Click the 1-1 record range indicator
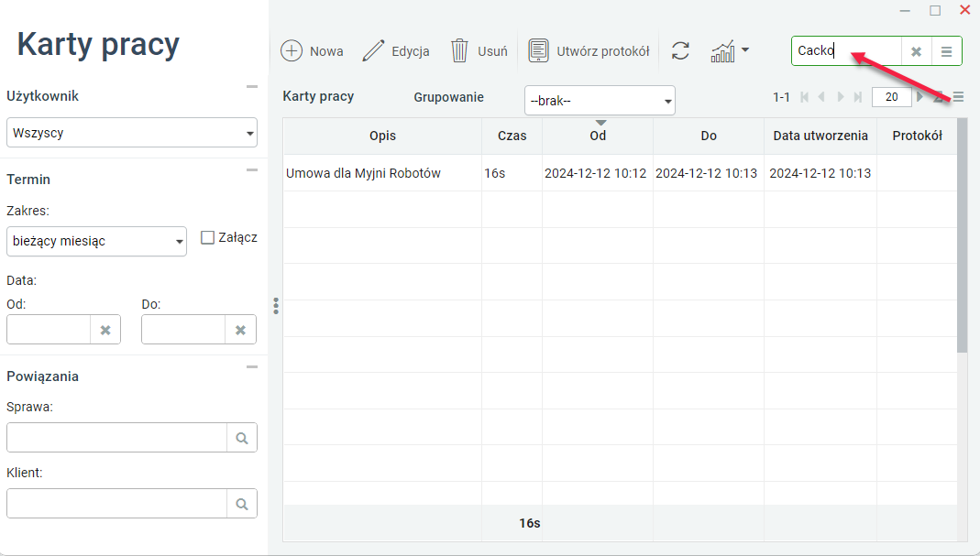 click(781, 97)
